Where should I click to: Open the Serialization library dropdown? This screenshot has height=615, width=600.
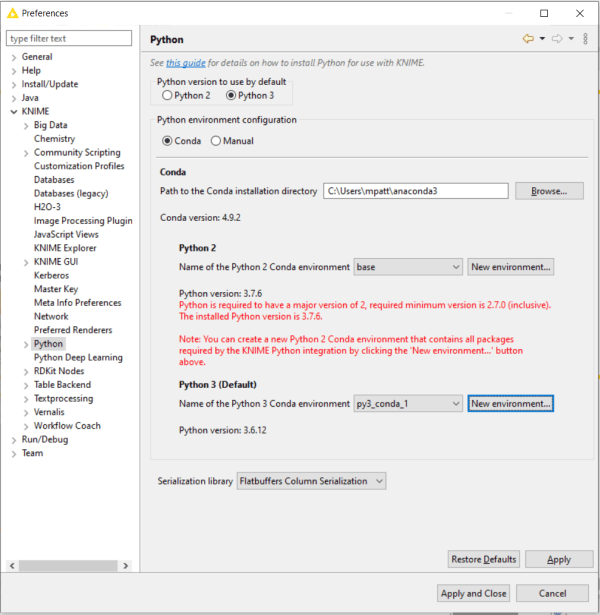coord(311,481)
